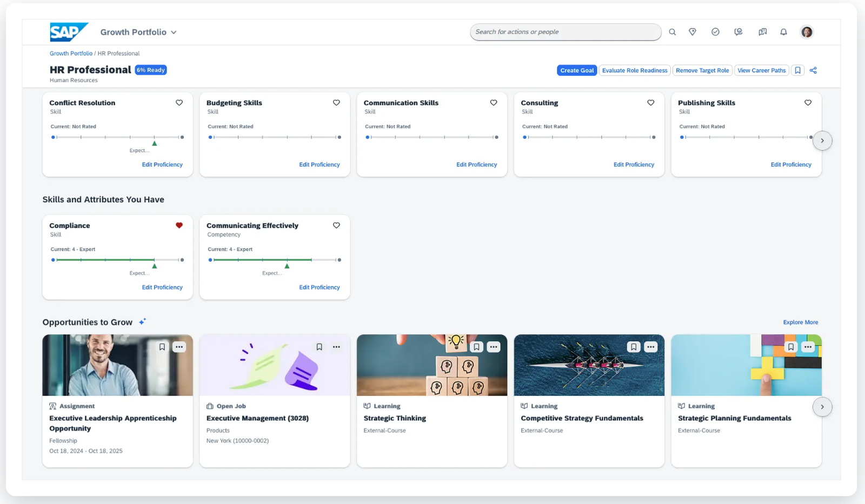Open more options on Strategic Thinking card
Viewport: 865px width, 504px height.
click(493, 347)
